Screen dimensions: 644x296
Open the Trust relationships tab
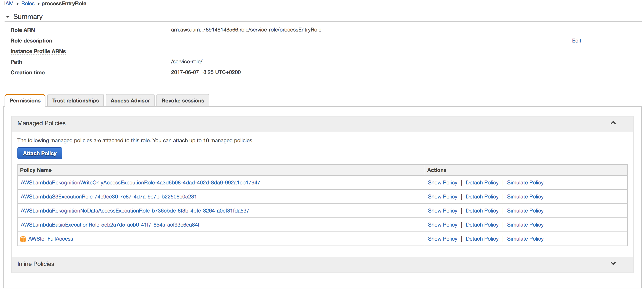pos(75,101)
